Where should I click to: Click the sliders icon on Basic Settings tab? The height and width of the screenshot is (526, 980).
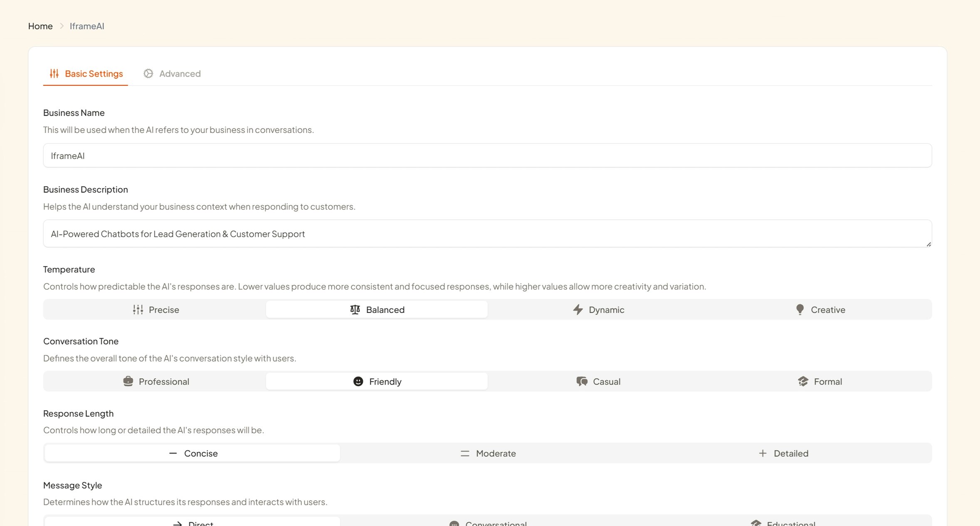(x=54, y=74)
